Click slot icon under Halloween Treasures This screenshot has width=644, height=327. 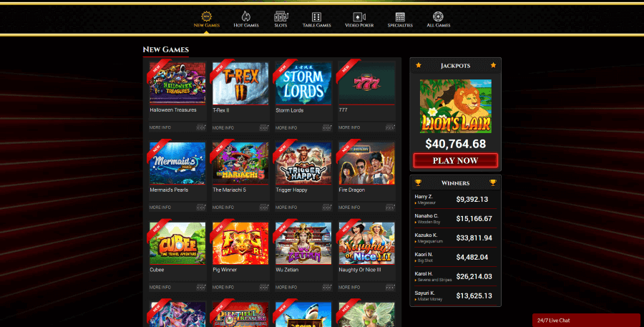click(x=201, y=127)
